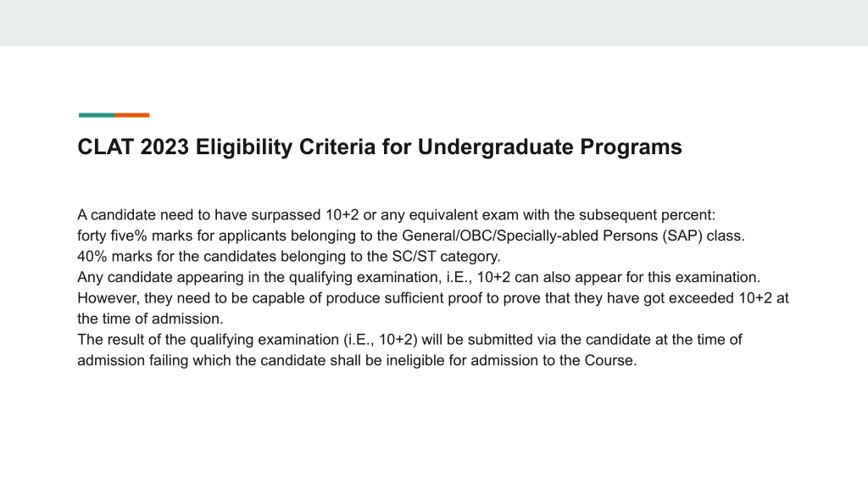The height and width of the screenshot is (488, 868).
Task: Click the line 'the time of admission.'
Action: click(x=151, y=319)
